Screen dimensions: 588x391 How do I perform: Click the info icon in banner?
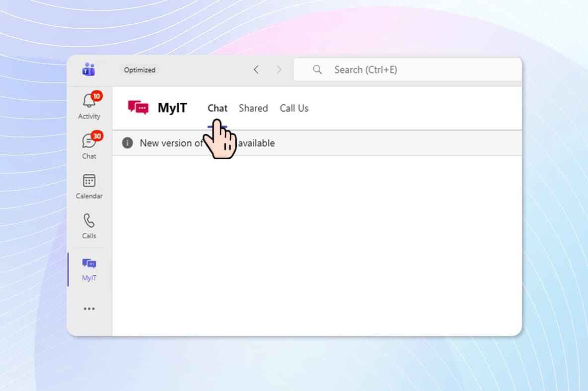tap(128, 143)
